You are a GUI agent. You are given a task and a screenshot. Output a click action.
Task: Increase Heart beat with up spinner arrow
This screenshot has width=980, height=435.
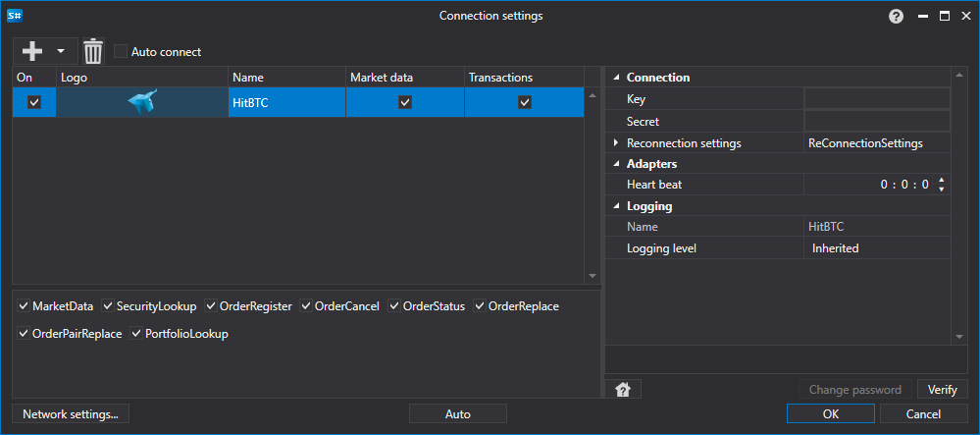pyautogui.click(x=942, y=181)
